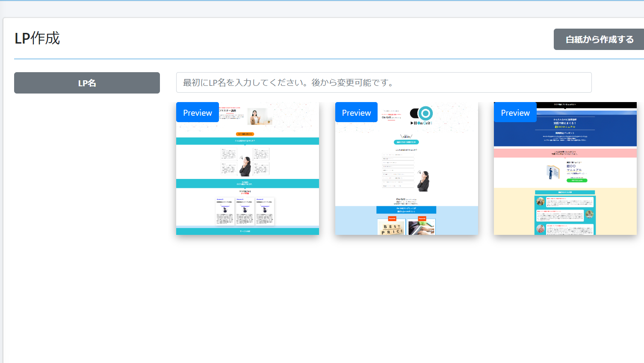The height and width of the screenshot is (363, 644).
Task: Click thinking woman in first template
Action: point(245,166)
